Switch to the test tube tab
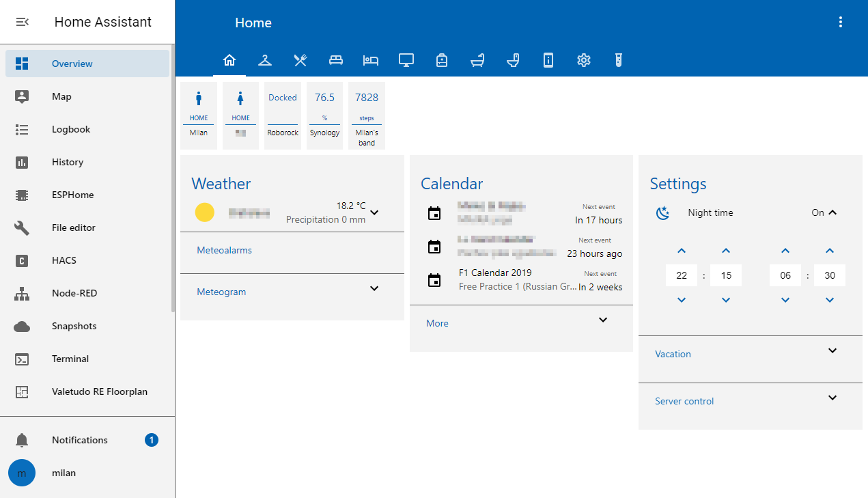The width and height of the screenshot is (868, 498). (x=619, y=60)
